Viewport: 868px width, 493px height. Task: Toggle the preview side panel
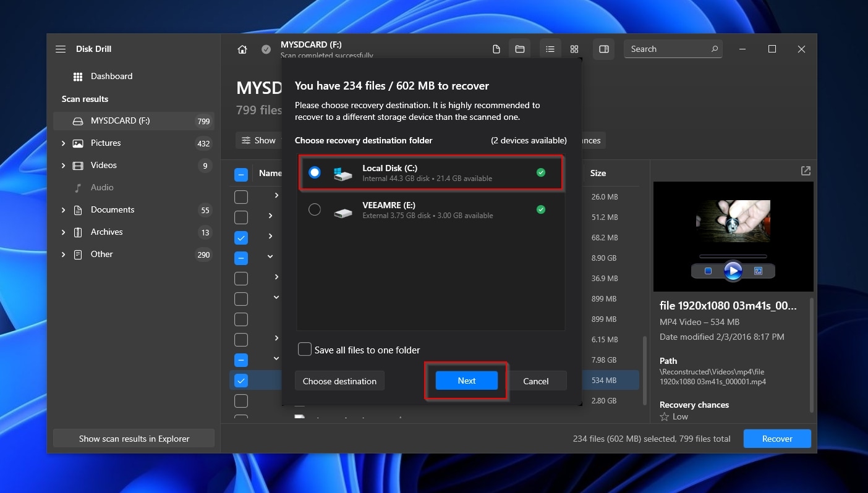point(603,49)
